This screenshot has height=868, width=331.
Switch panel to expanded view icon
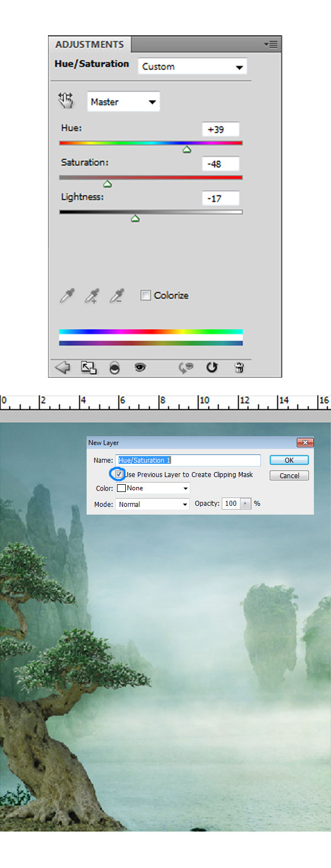pos(88,367)
